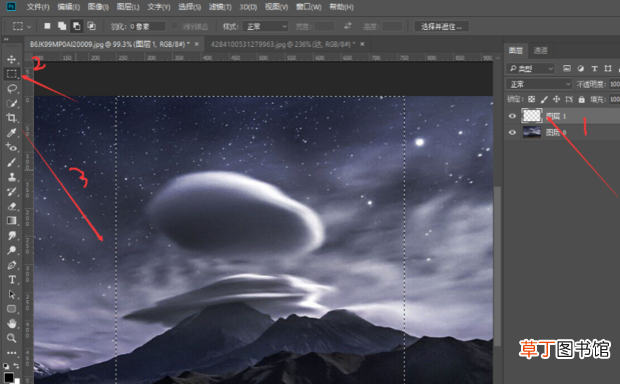Select the Gradient tool
Viewport: 620px width, 384px height.
[x=11, y=221]
